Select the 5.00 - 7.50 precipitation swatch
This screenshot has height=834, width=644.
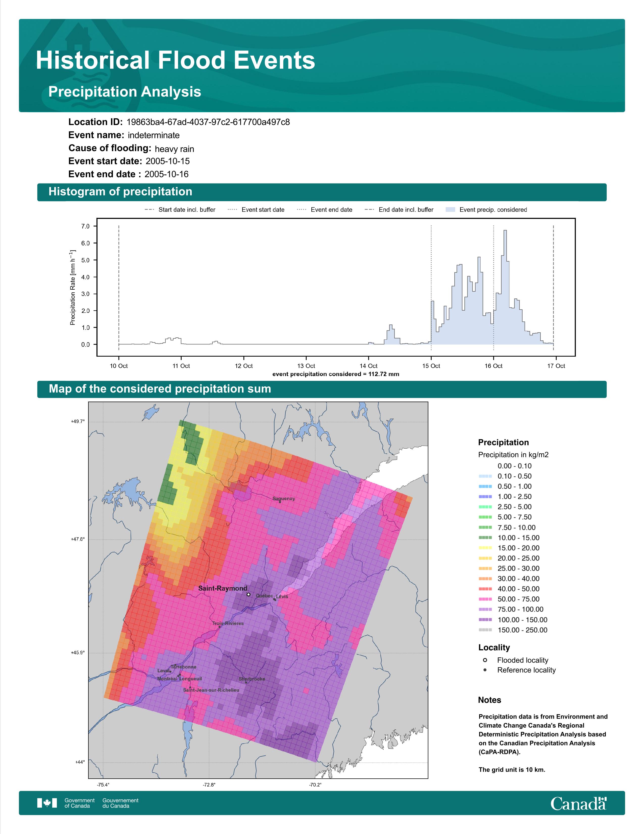point(485,517)
